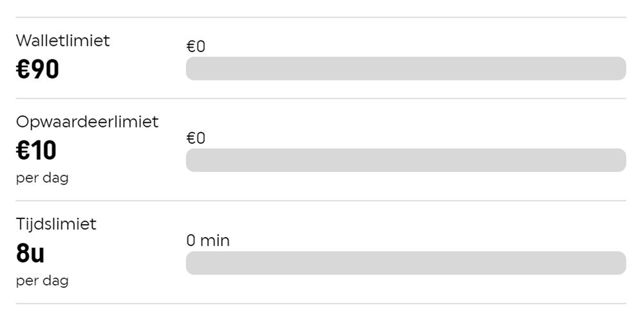Click the divider line below Tijdslimiet
644x322 pixels.
[321, 303]
